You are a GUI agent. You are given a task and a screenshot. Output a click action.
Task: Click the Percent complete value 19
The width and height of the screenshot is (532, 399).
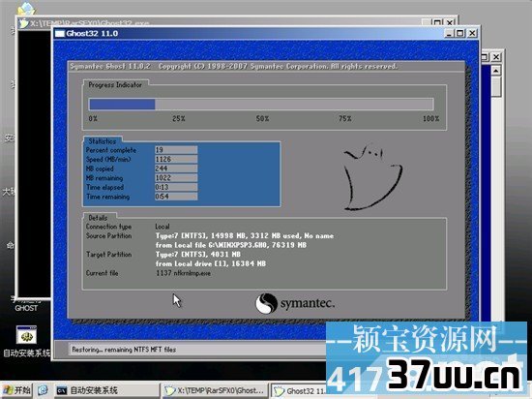(176, 150)
